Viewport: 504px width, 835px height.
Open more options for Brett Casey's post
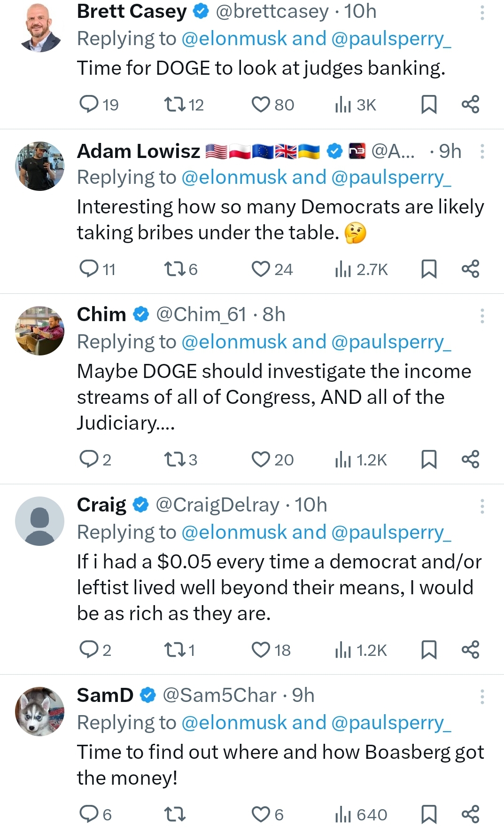coord(482,12)
